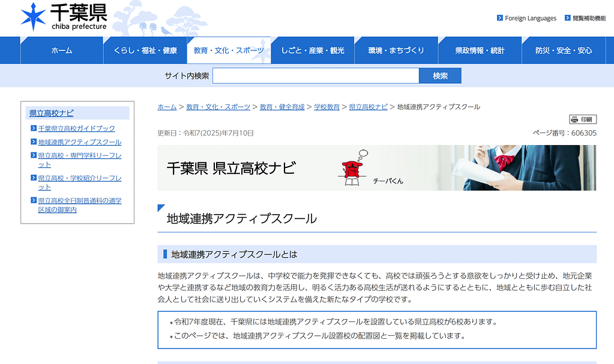Click arrow icon beside Foreign Languages
The width and height of the screenshot is (614, 364).
499,18
